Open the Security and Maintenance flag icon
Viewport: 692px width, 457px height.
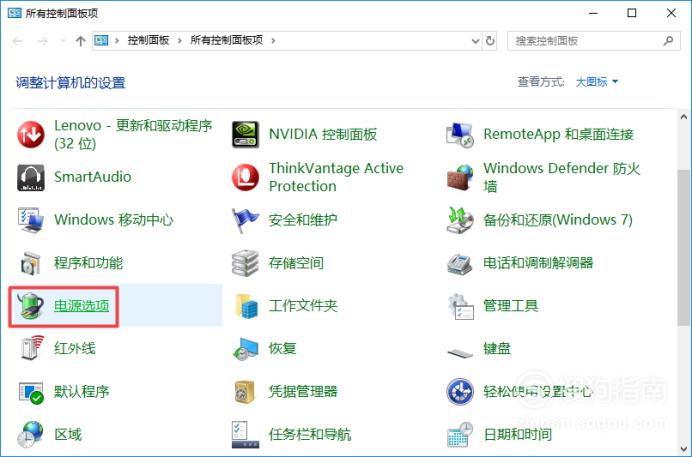coord(245,220)
